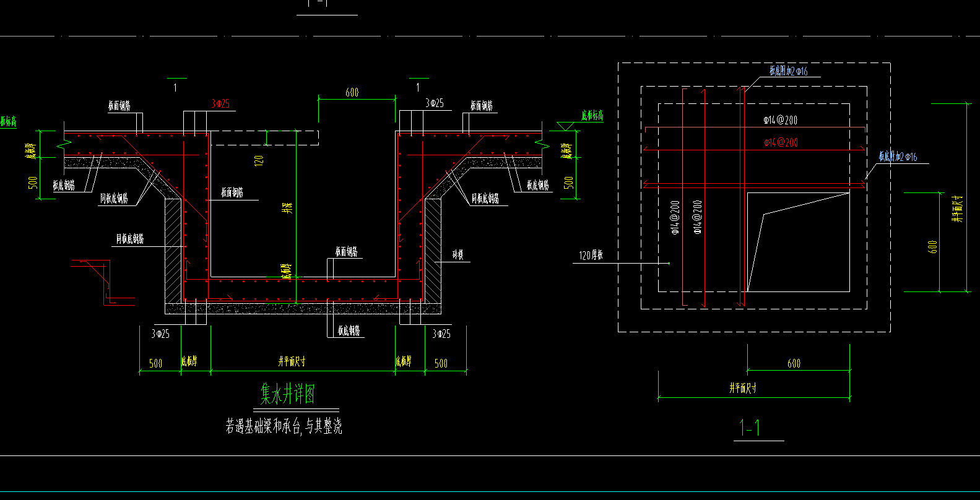Click the yellow '井平面尺寸' text on the detail's bottom dimension line
This screenshot has height=500, width=980.
click(x=292, y=361)
